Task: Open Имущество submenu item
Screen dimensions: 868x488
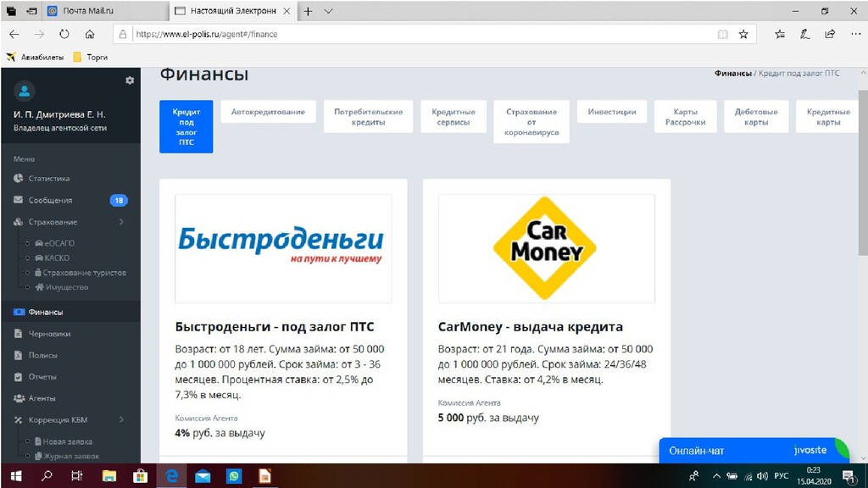Action: click(x=62, y=286)
